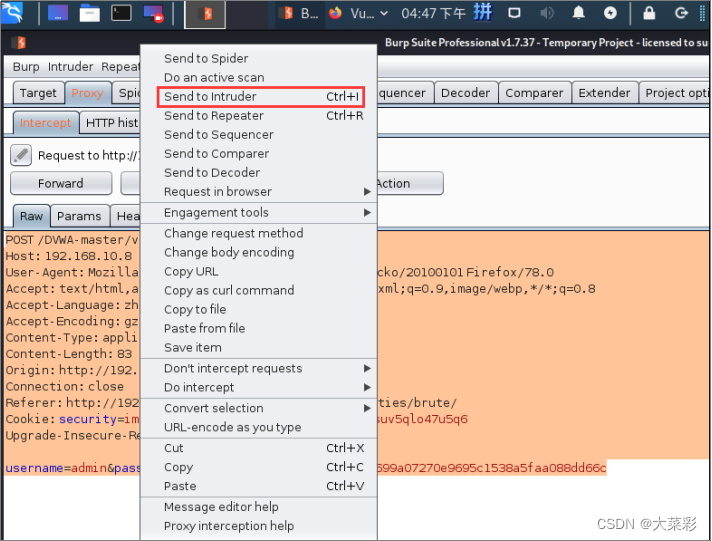This screenshot has height=541, width=712.
Task: Open the Chinese input method indicator
Action: click(483, 12)
